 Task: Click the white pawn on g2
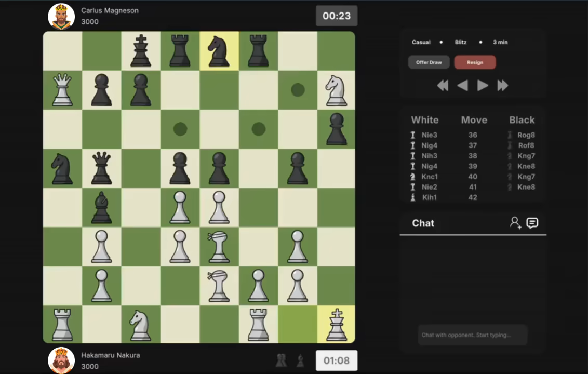297,286
